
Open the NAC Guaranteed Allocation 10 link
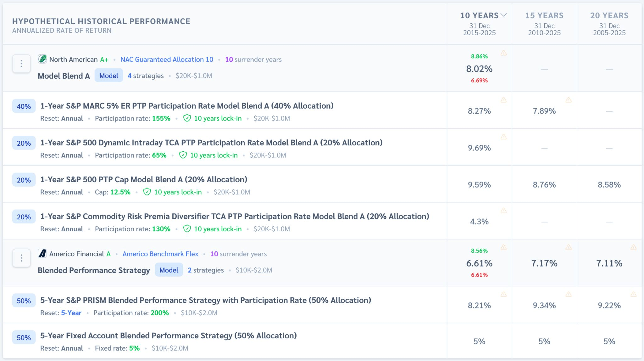pyautogui.click(x=167, y=59)
